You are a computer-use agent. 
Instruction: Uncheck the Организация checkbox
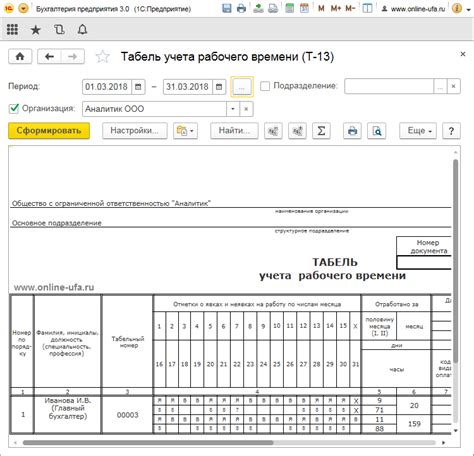(x=14, y=109)
